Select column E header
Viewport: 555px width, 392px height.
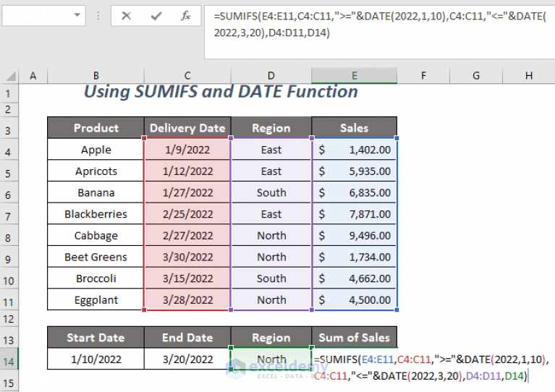pos(355,76)
